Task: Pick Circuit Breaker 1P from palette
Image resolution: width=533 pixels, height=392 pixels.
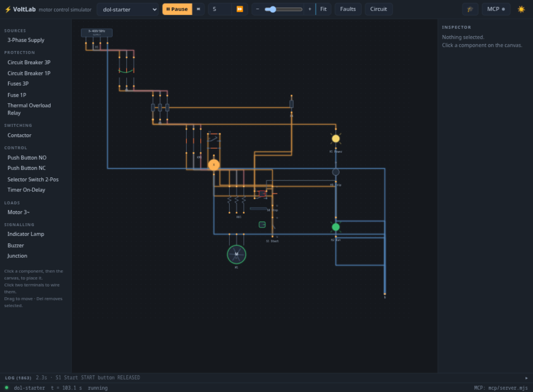Action: (x=29, y=73)
